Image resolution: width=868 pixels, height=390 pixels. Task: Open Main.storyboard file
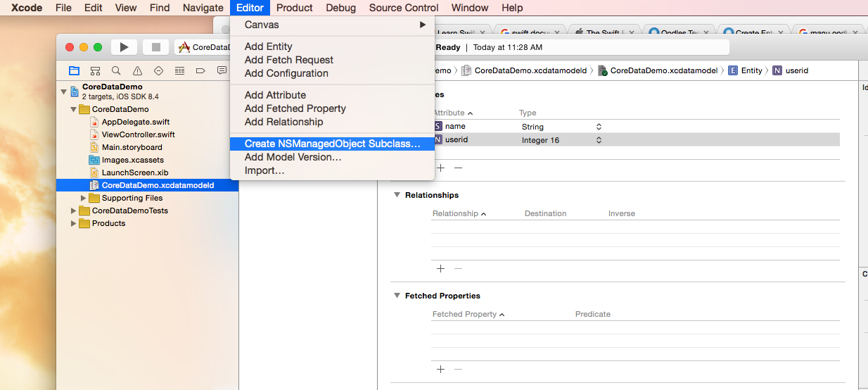coord(132,147)
